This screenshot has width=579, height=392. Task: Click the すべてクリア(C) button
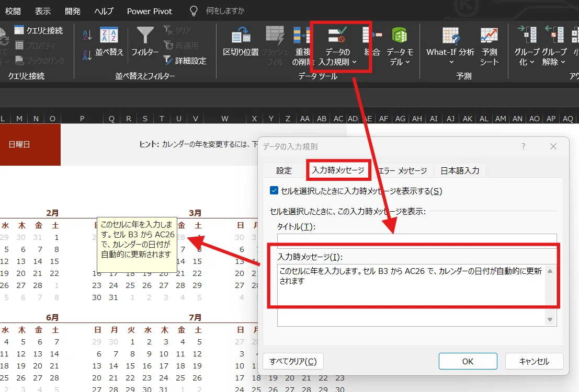[x=293, y=361]
